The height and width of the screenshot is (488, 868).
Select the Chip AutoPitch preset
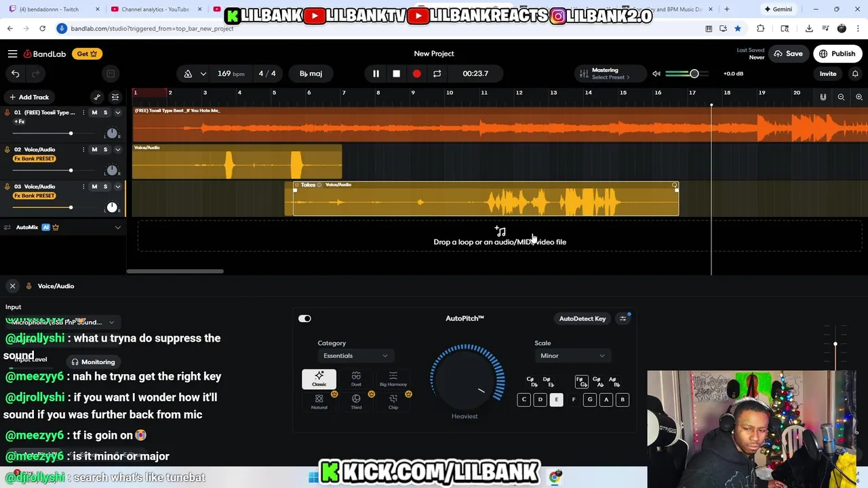tap(393, 401)
